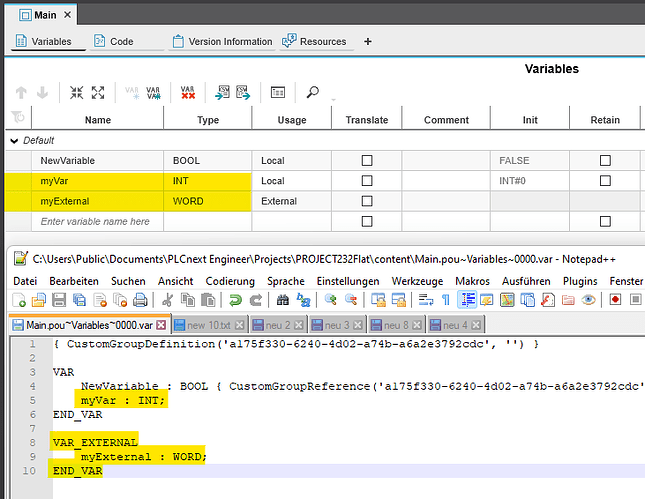Click Notepad++ function list icon
Image resolution: width=645 pixels, height=499 pixels.
548,300
